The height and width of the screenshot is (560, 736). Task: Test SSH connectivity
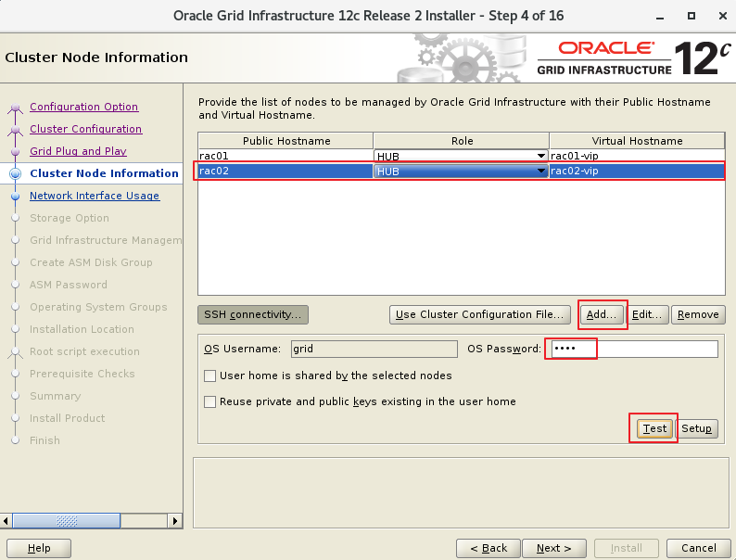654,428
